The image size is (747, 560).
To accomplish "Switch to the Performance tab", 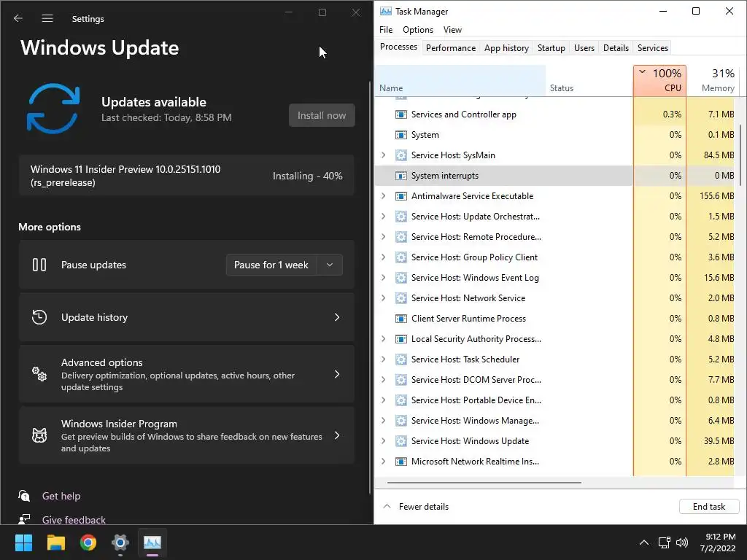I will click(450, 47).
